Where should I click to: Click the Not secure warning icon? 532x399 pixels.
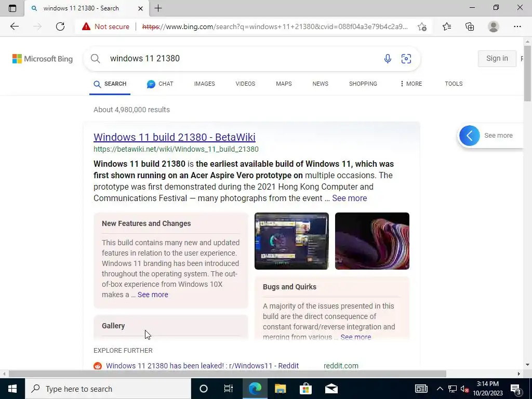click(x=86, y=26)
